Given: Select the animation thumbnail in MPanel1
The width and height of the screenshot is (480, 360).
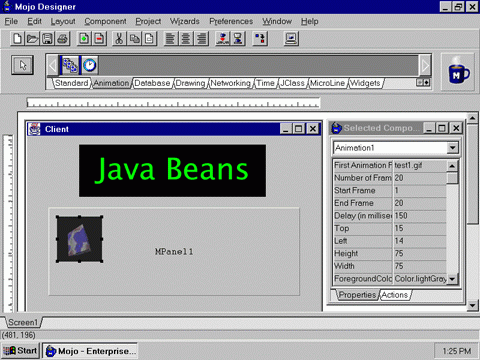Looking at the screenshot, I should tap(79, 239).
